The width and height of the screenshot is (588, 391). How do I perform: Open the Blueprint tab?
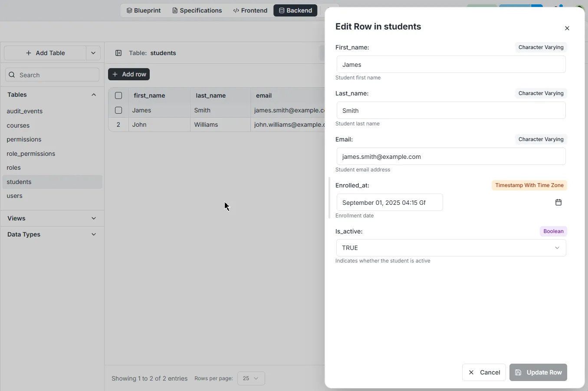144,10
